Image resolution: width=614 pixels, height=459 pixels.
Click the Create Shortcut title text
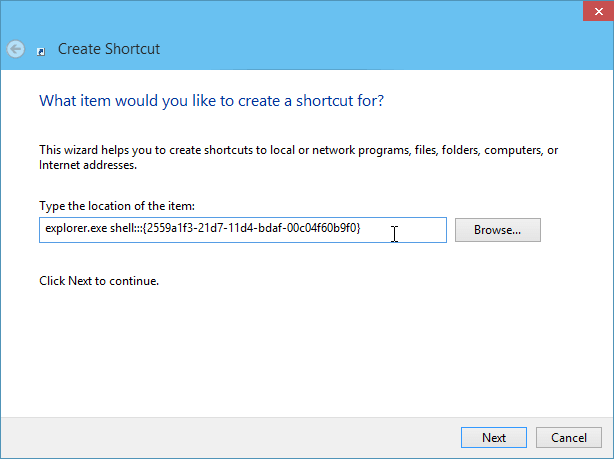109,49
